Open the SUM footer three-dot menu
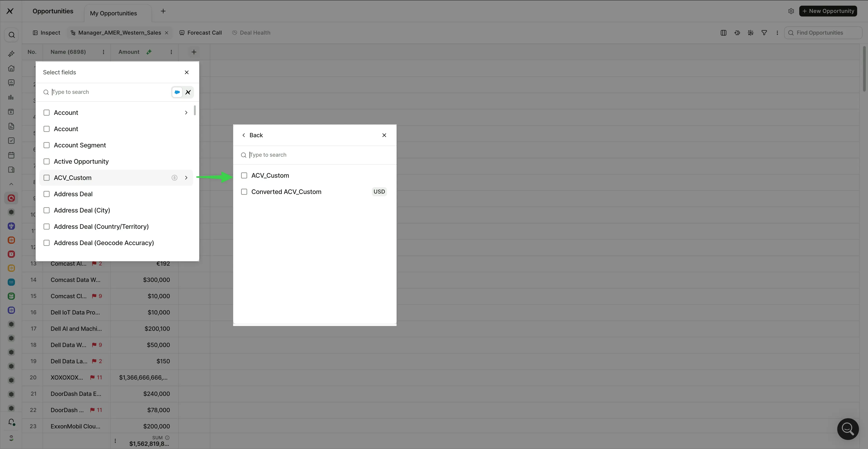 click(x=115, y=441)
